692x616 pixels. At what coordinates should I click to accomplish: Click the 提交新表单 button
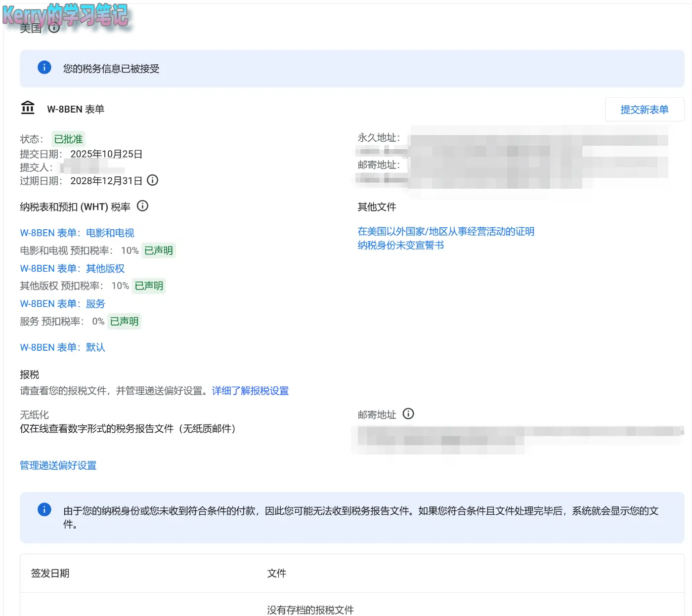[644, 109]
